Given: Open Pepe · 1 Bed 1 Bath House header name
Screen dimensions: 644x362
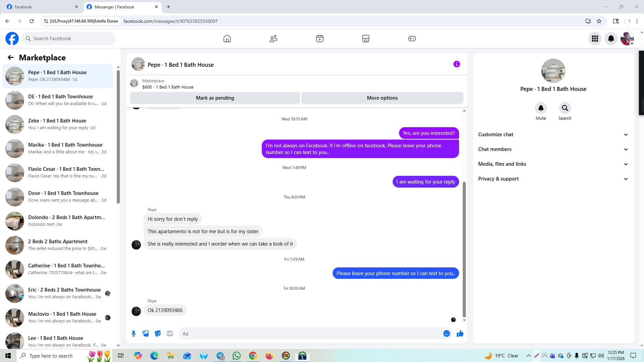Looking at the screenshot, I should 181,65.
